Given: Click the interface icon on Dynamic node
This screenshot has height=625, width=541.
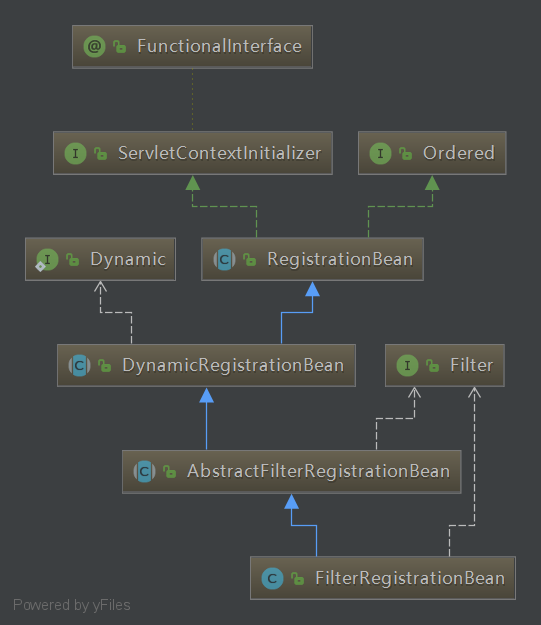Looking at the screenshot, I should [x=47, y=260].
